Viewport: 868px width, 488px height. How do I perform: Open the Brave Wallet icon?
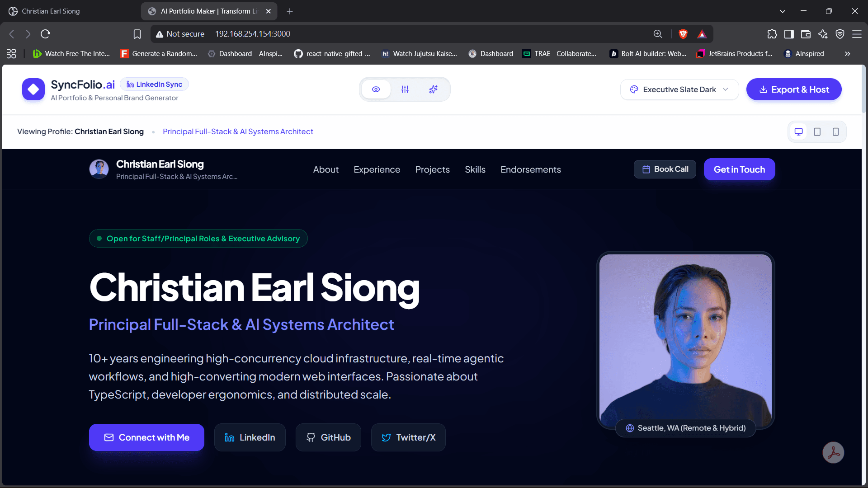[806, 34]
